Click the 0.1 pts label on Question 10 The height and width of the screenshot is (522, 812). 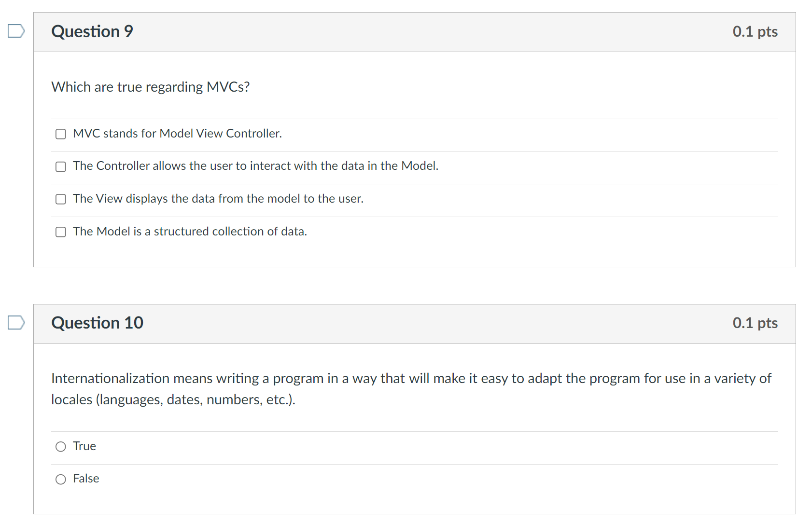click(755, 322)
